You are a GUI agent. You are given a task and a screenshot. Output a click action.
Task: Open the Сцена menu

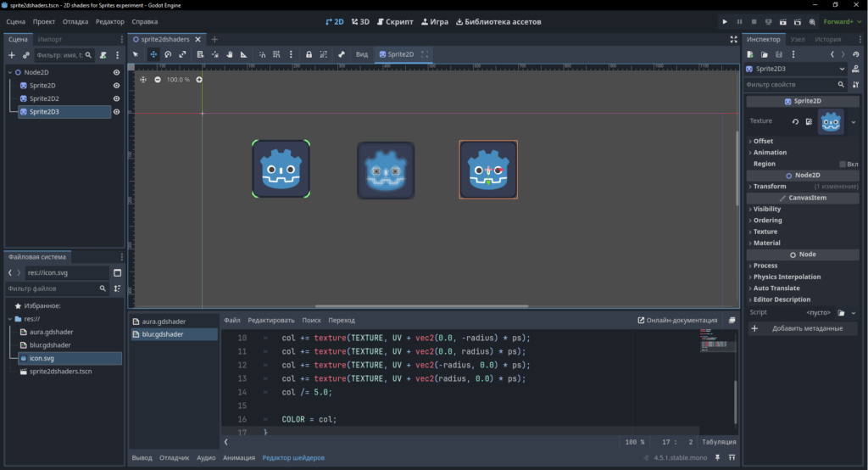[x=15, y=22]
